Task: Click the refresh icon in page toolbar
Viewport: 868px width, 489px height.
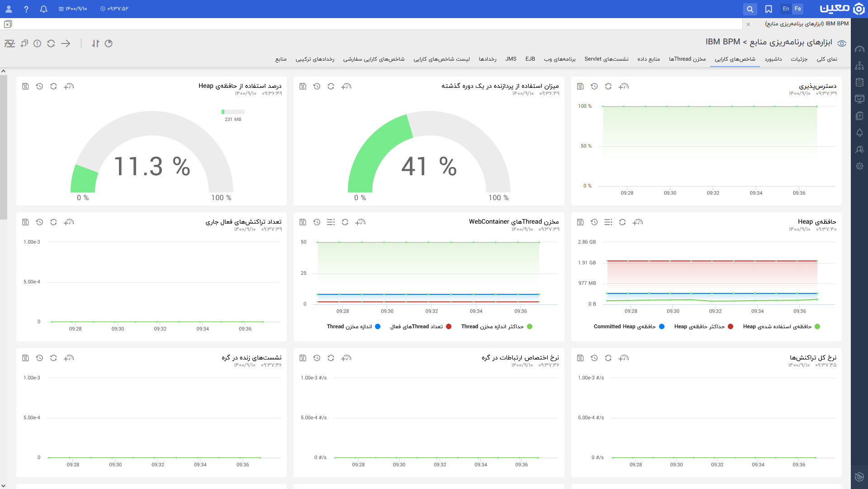Action: point(51,43)
